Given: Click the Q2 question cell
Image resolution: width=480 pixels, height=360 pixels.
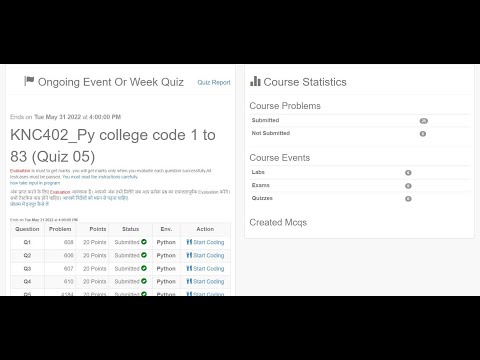Looking at the screenshot, I should [x=27, y=255].
